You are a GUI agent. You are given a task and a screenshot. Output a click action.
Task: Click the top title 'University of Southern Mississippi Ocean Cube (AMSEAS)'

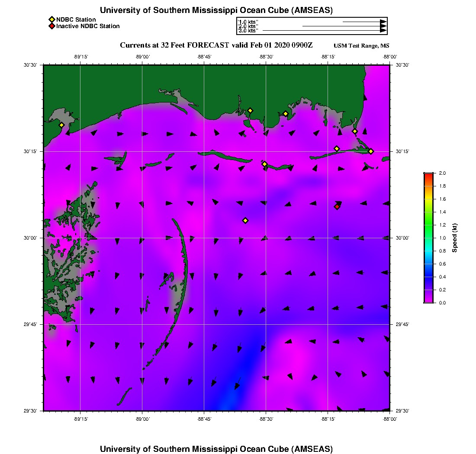pyautogui.click(x=216, y=10)
